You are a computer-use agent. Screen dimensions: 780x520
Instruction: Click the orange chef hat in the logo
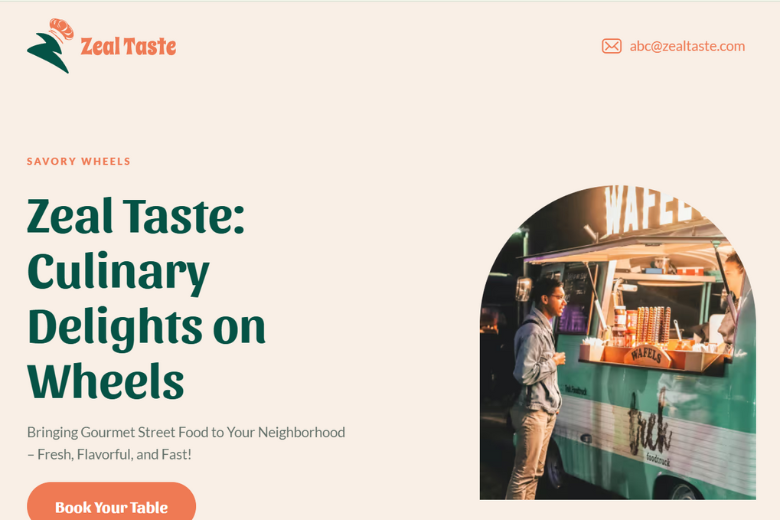pyautogui.click(x=62, y=29)
